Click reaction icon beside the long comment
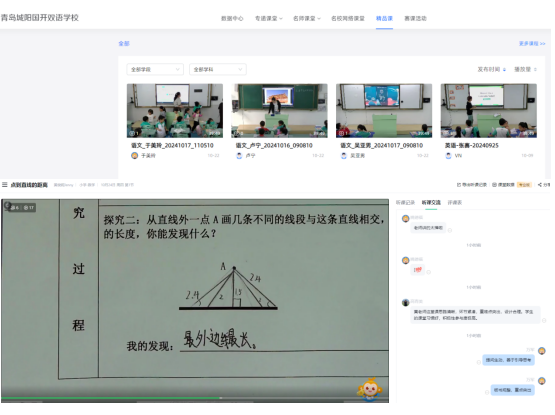The image size is (555, 415). tap(544, 320)
